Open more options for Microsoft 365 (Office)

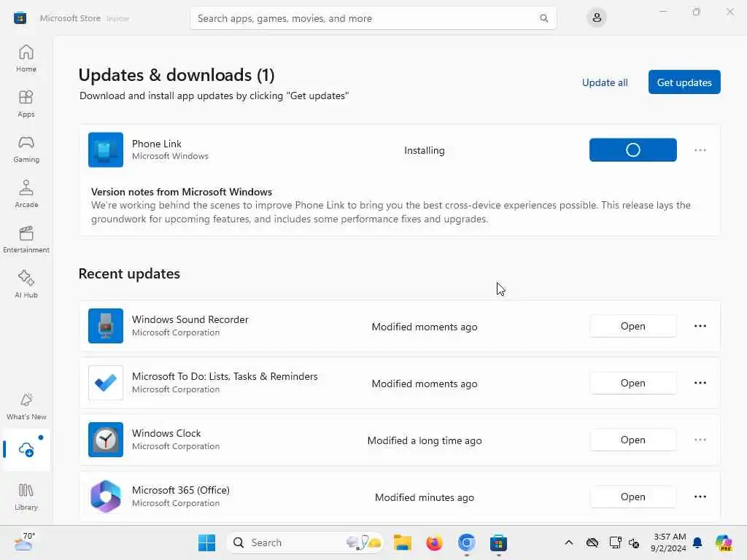(700, 497)
